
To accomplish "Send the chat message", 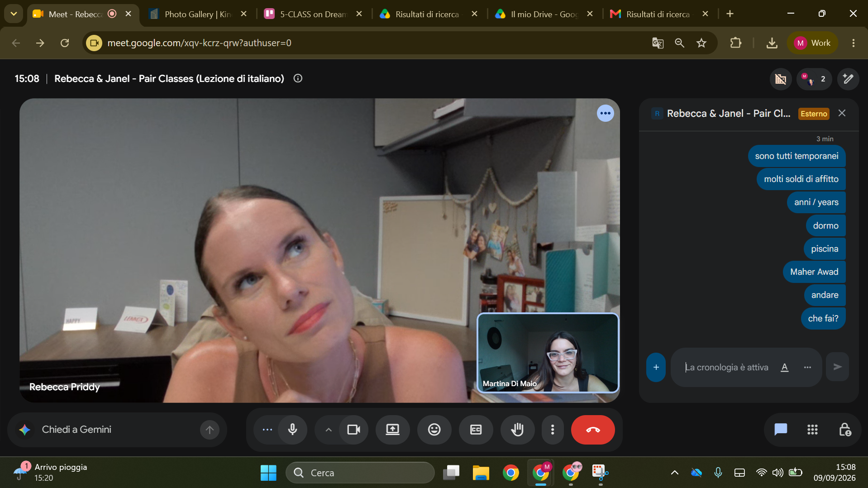I will click(837, 367).
